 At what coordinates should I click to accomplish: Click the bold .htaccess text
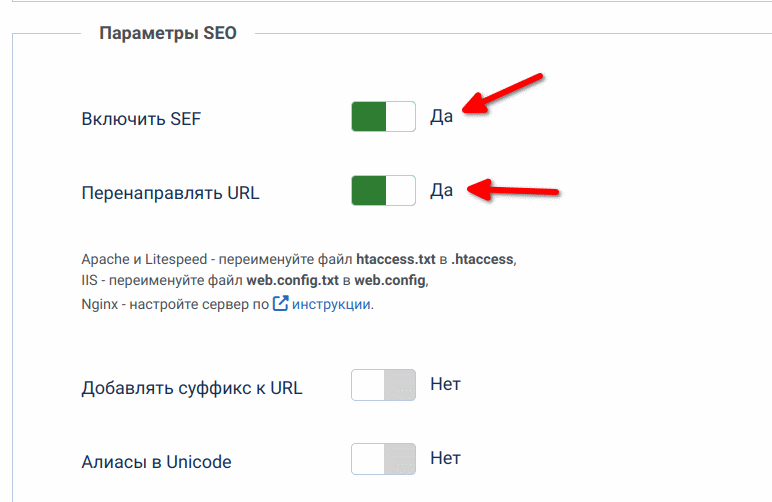coord(482,259)
